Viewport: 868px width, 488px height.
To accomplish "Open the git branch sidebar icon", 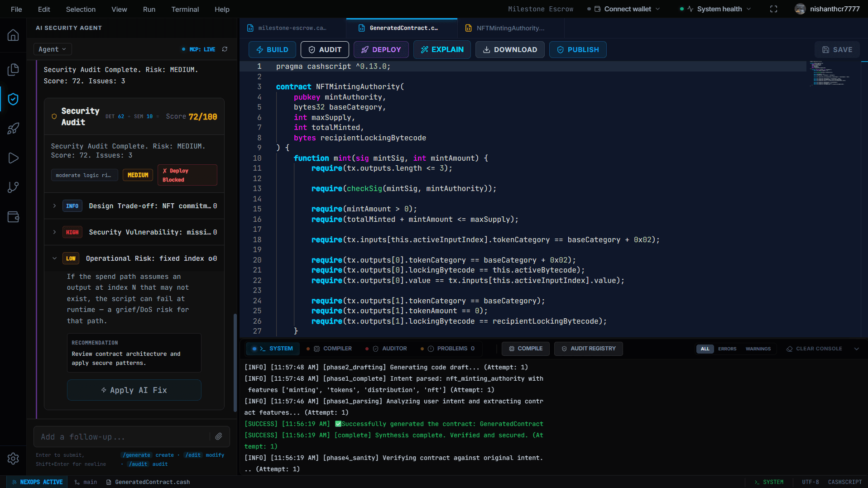I will tap(13, 187).
